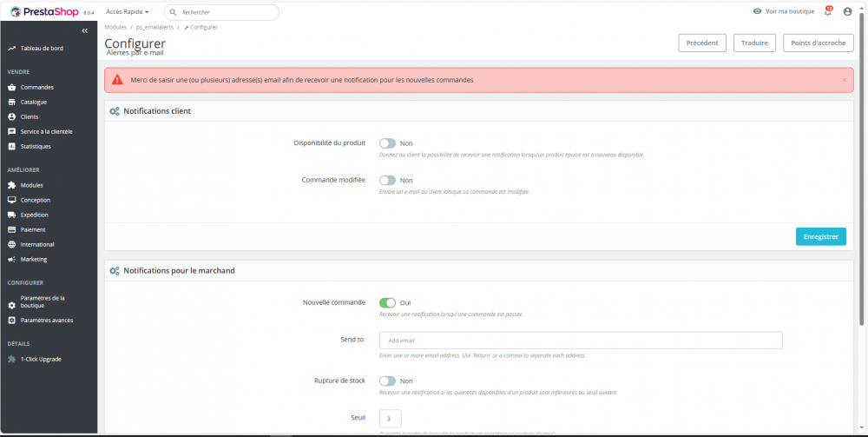Enable the Disponibilité du produit toggle

387,143
